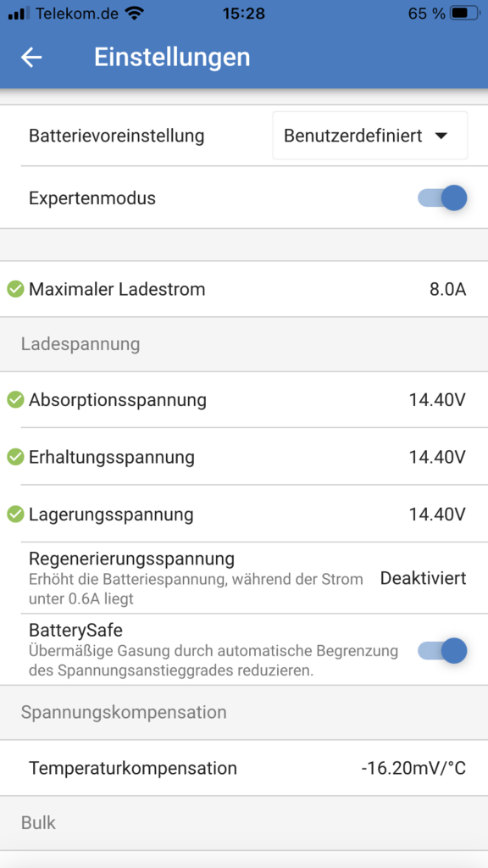The width and height of the screenshot is (488, 868).
Task: Edit the 8.0A maximum charge current
Action: point(447,290)
